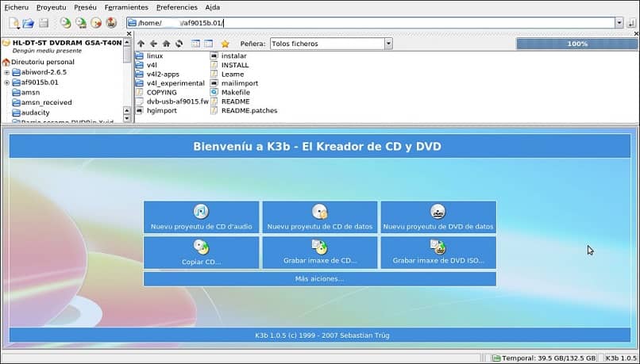Click the erase CD-RW toolbar icon
640x364 pixels.
(x=96, y=23)
